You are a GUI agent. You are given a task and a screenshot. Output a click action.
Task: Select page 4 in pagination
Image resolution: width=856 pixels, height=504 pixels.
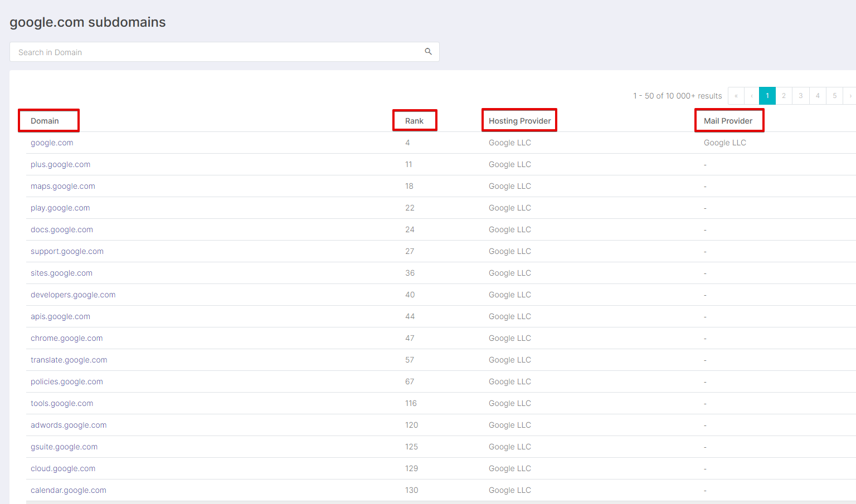818,96
